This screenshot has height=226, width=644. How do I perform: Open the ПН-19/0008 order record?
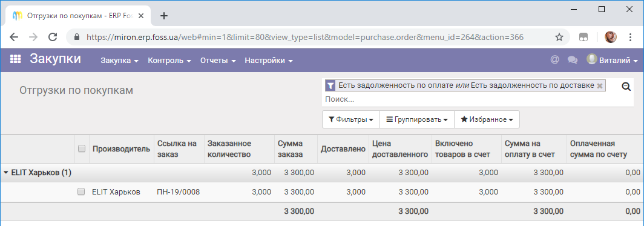[178, 192]
